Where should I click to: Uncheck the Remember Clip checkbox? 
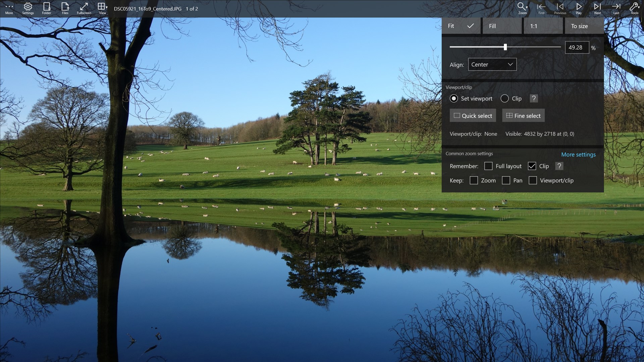pos(532,166)
